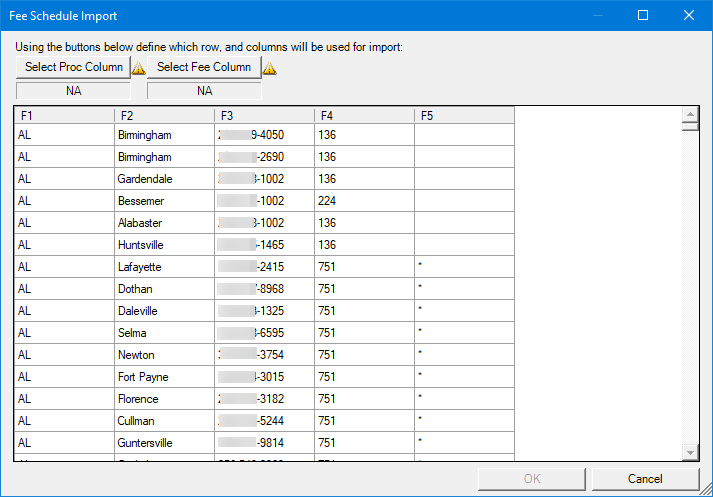This screenshot has width=713, height=497.
Task: Click the Fort Payne cell
Action: tap(143, 377)
